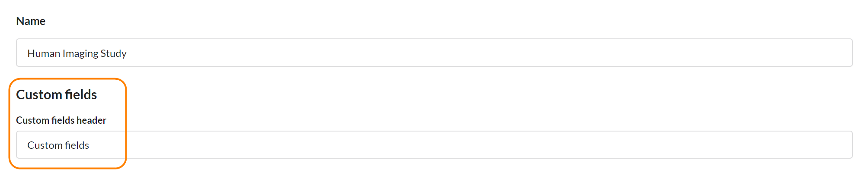Image resolution: width=868 pixels, height=185 pixels.
Task: Click the right end of Name field
Action: pyautogui.click(x=843, y=53)
